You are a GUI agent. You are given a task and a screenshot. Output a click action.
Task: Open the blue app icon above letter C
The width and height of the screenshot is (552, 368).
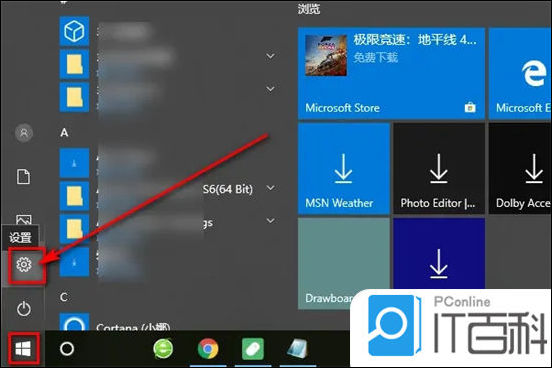[x=74, y=262]
